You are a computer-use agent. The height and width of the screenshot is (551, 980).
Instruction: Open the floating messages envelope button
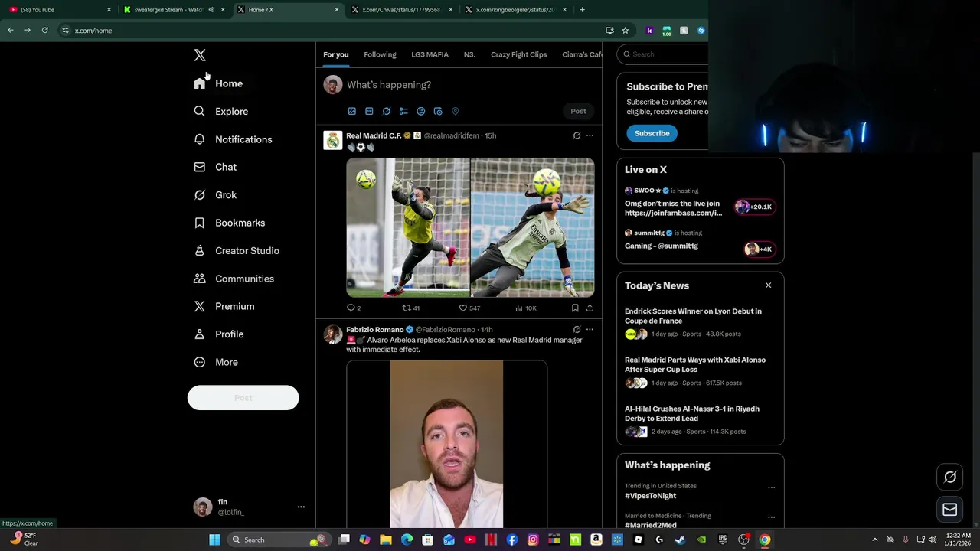950,510
